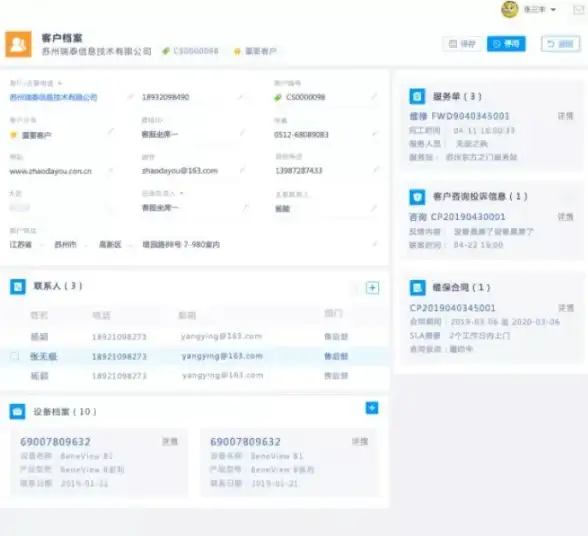Click 苏州市 city in address
This screenshot has width=588, height=536.
click(65, 245)
